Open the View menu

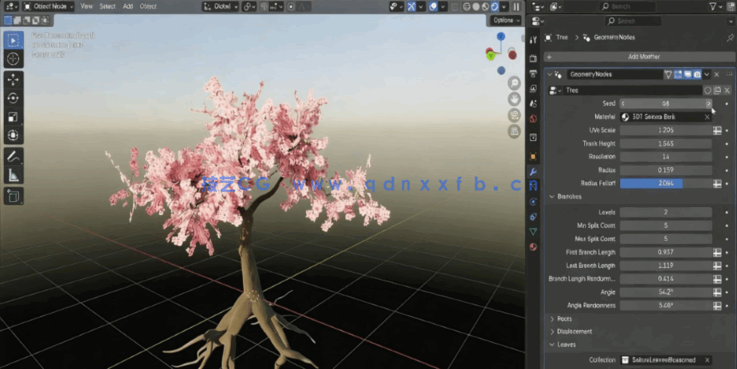coord(86,7)
